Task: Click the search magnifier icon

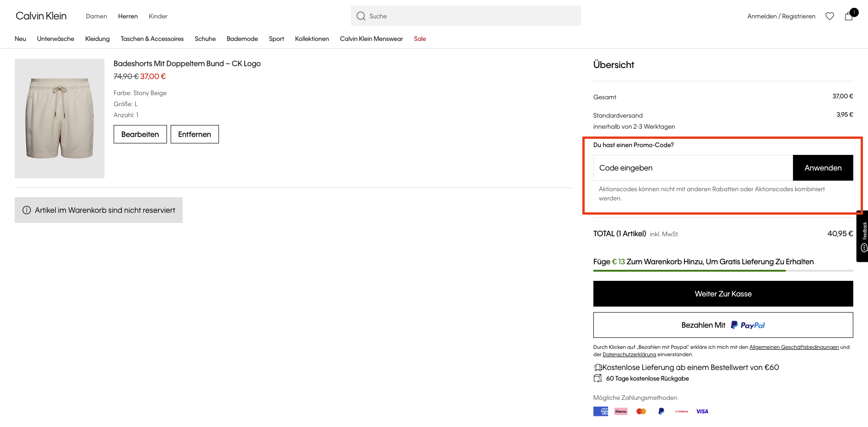Action: click(361, 16)
